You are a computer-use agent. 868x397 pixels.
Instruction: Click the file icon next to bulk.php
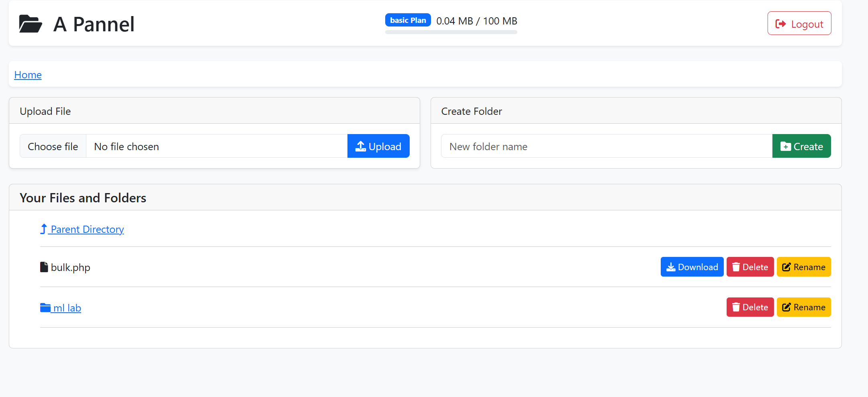click(x=43, y=267)
